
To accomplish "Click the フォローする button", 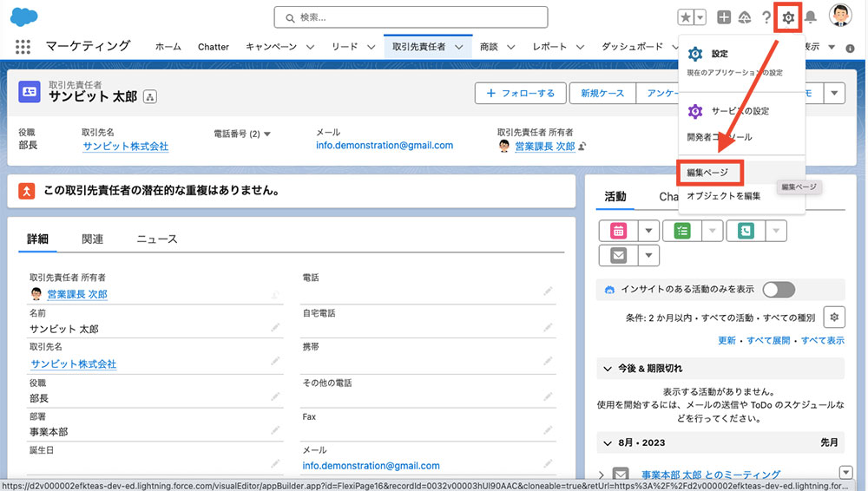I will click(x=520, y=93).
